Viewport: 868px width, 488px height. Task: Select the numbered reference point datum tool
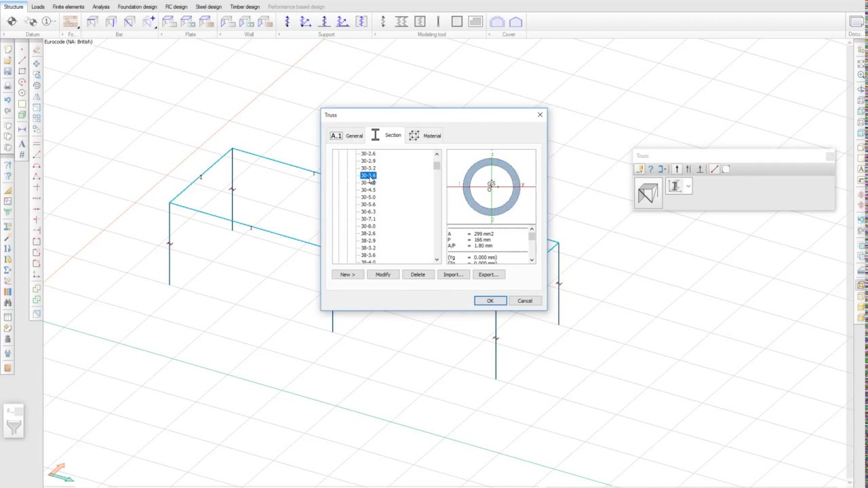coord(48,22)
